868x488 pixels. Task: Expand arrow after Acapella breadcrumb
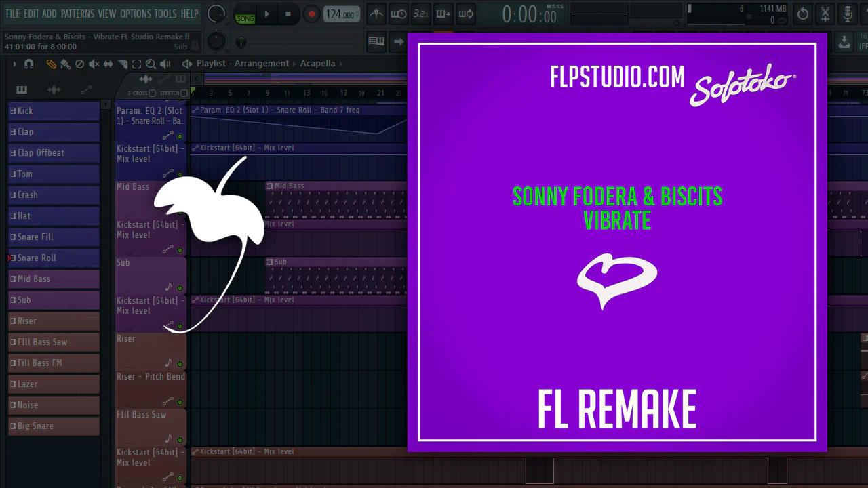340,64
